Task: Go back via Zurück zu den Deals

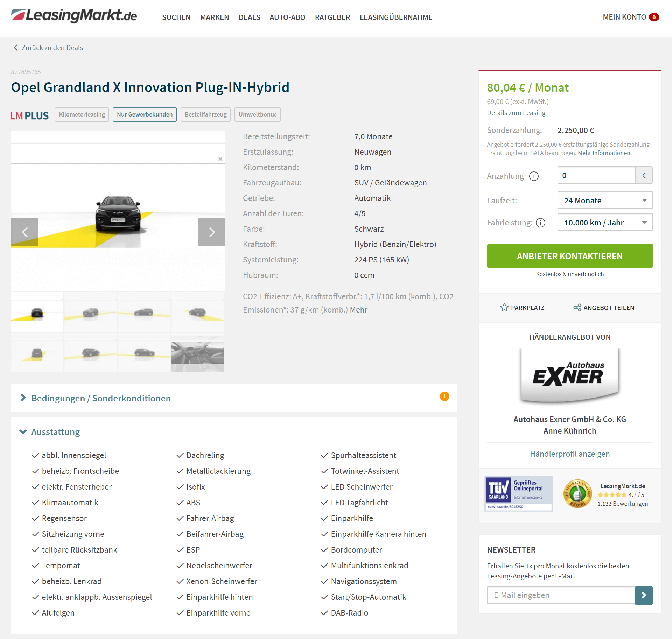Action: 52,48
